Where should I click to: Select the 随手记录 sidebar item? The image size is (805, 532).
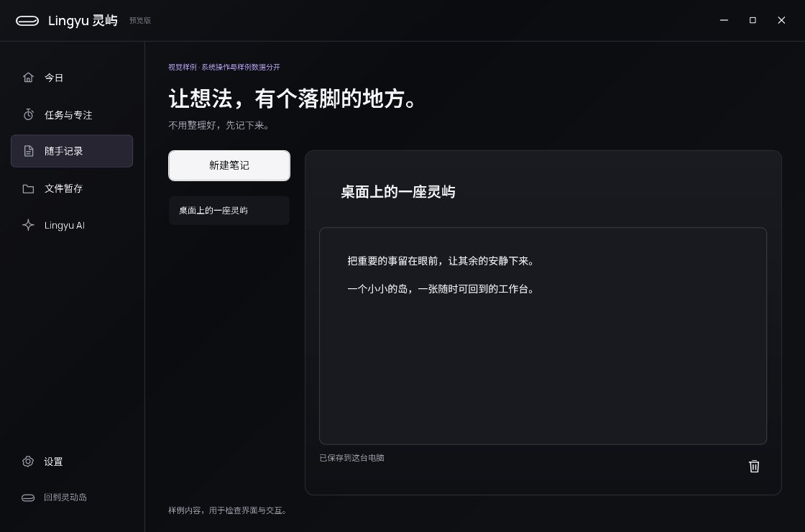tap(72, 151)
